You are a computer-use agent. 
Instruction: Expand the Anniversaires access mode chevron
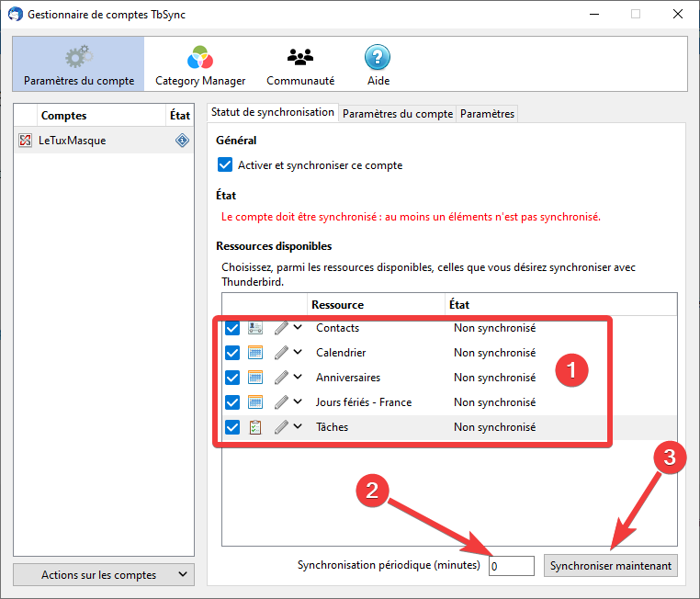[x=298, y=377]
